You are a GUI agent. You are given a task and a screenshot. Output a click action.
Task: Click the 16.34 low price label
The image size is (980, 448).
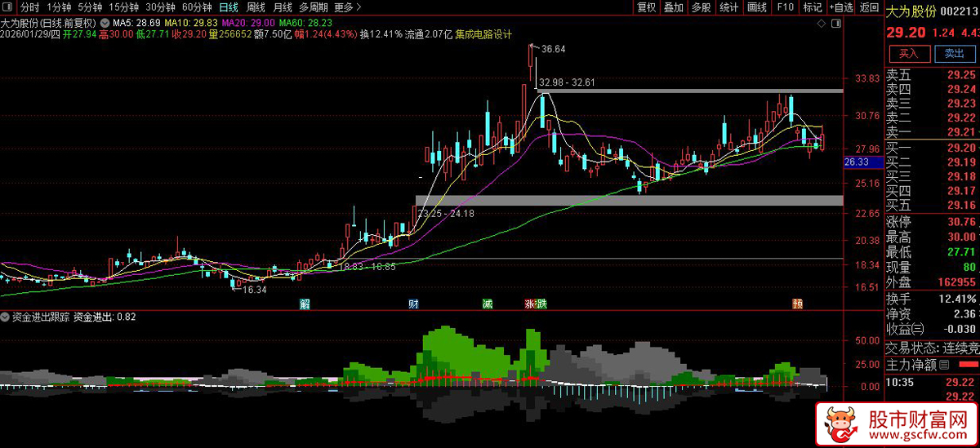pos(254,289)
